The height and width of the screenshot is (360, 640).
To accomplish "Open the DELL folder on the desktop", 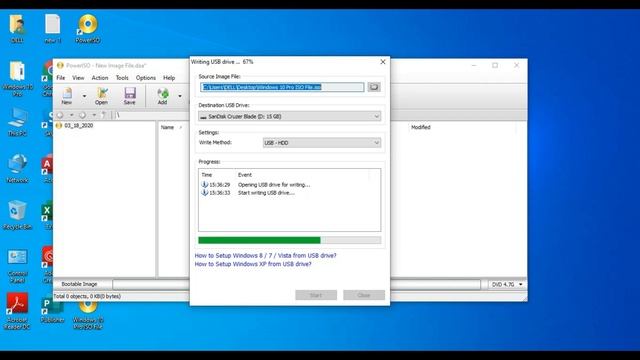I will coord(17,29).
